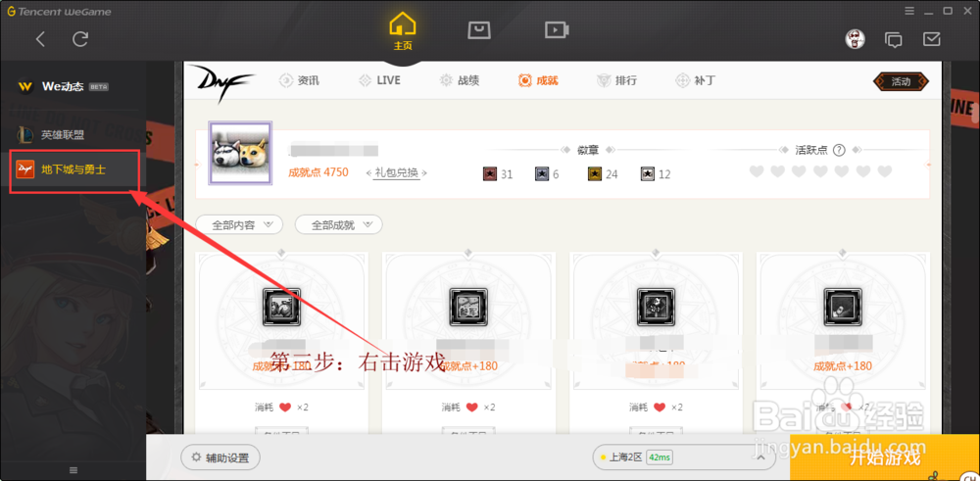Switch to the 战绩 tab
This screenshot has height=481, width=980.
[460, 80]
